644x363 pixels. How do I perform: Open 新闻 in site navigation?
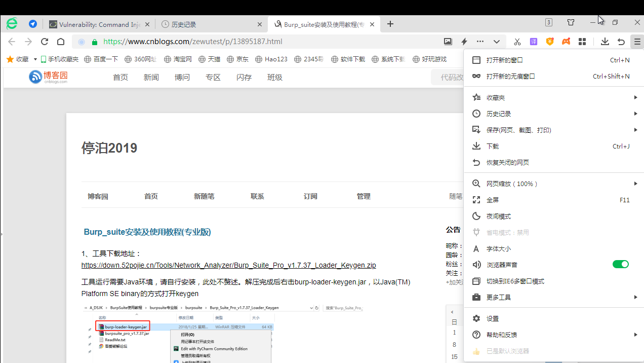[151, 77]
